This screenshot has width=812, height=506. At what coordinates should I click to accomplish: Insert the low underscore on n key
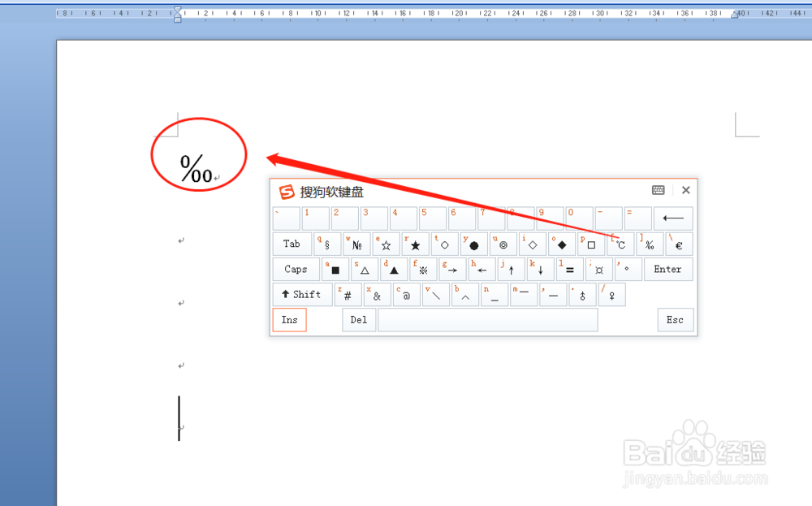click(x=495, y=295)
